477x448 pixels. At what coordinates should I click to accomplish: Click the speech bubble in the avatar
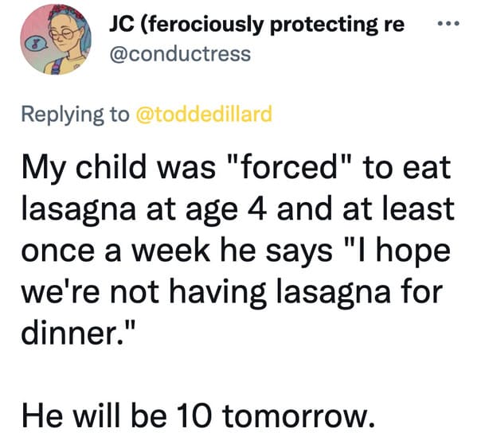tap(36, 45)
